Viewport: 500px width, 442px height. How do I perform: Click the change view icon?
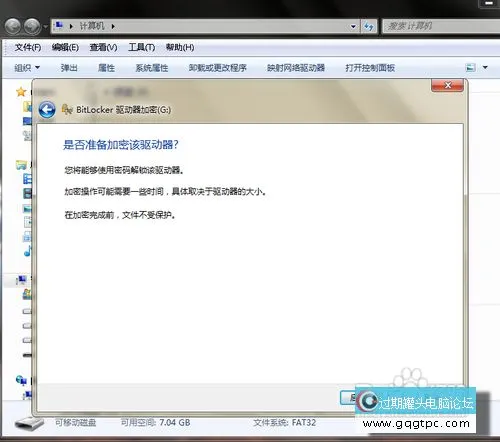pyautogui.click(x=470, y=68)
